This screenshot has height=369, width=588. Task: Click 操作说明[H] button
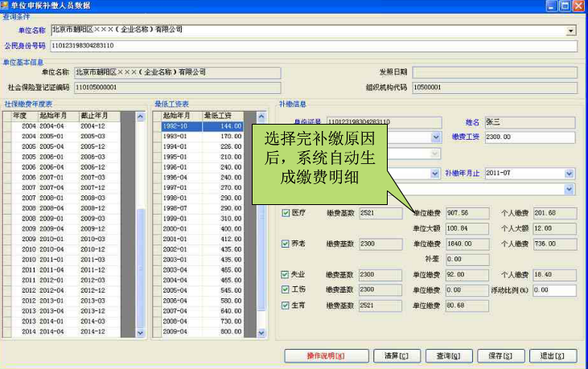coord(327,356)
